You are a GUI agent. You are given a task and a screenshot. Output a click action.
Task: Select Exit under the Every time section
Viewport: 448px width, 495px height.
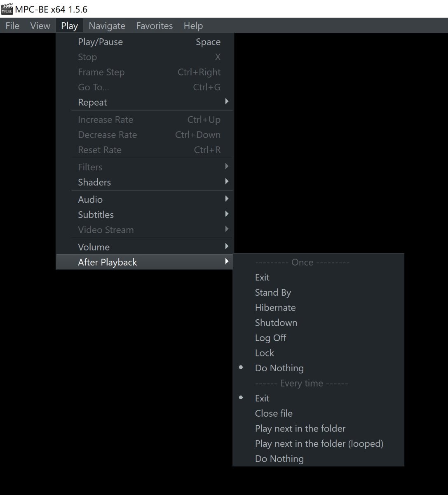click(262, 398)
